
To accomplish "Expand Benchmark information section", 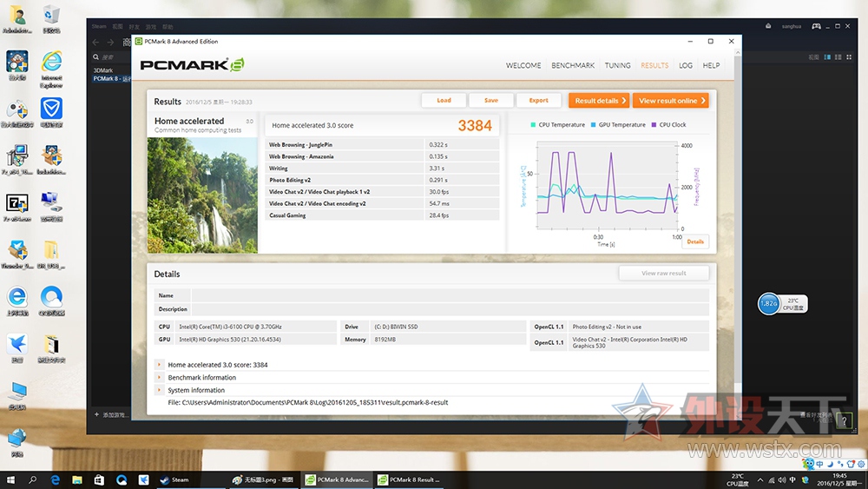I will pos(160,377).
